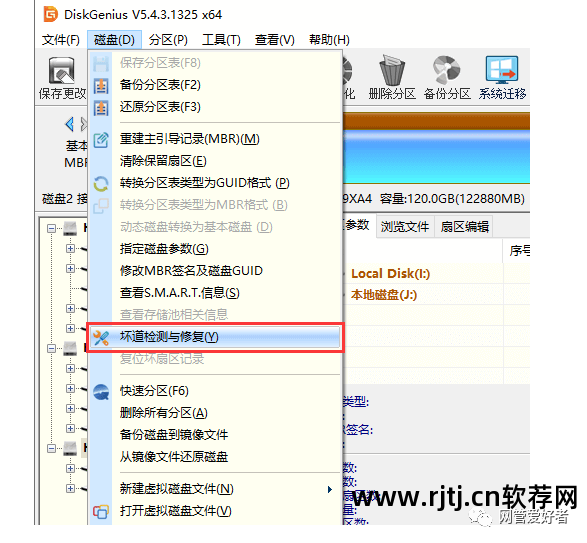
Task: Close the open 磁盘(D) menu
Action: [x=114, y=40]
